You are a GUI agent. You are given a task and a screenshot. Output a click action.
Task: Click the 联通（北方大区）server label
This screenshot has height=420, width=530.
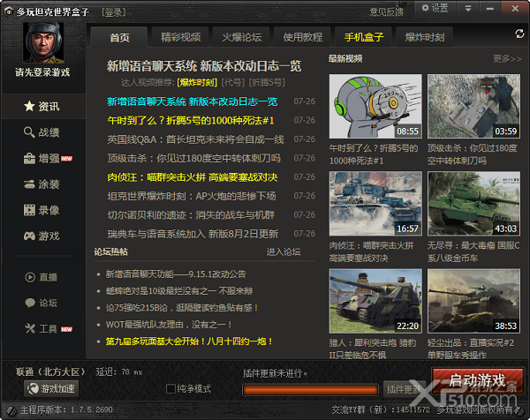[x=50, y=372]
